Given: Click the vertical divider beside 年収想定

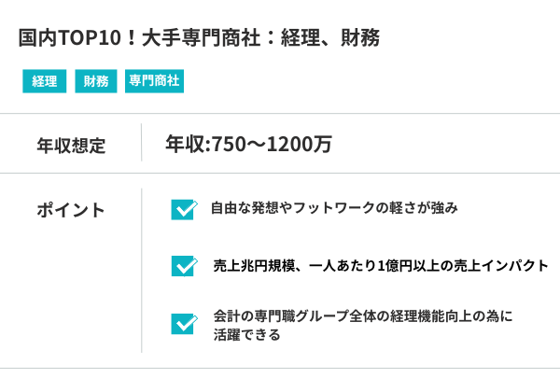Looking at the screenshot, I should [x=142, y=144].
